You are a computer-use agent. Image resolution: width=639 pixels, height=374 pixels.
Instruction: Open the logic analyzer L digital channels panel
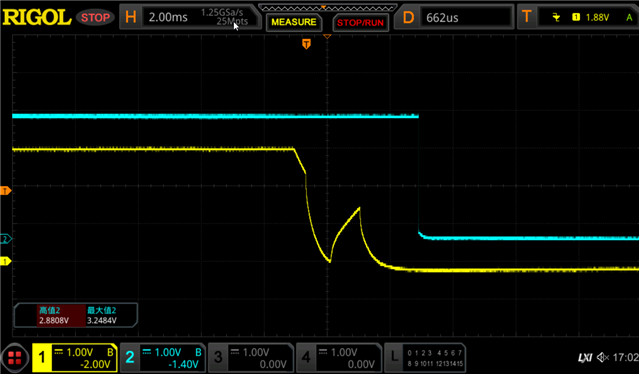click(x=425, y=358)
